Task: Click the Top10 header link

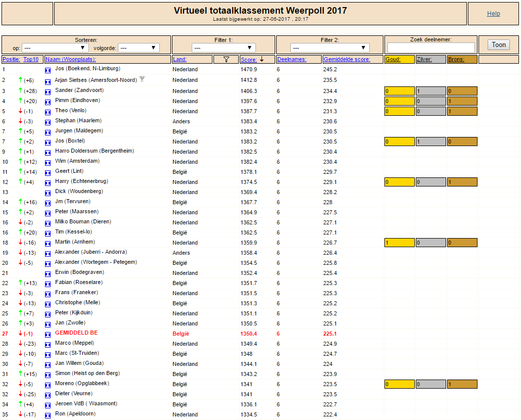Action: 31,60
